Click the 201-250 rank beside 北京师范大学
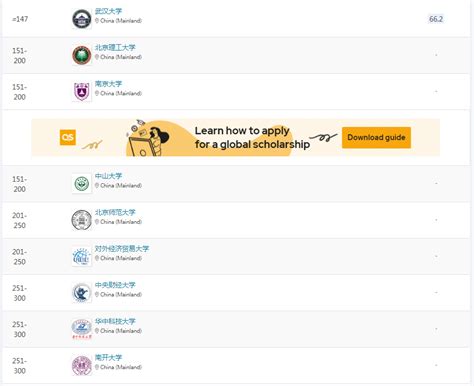Screen dimensions: 474x386 click(x=19, y=220)
